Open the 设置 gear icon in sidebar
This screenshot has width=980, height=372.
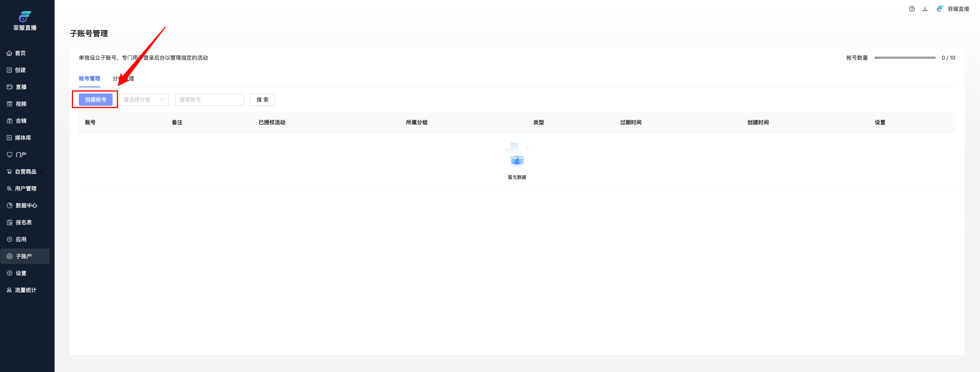pos(9,273)
